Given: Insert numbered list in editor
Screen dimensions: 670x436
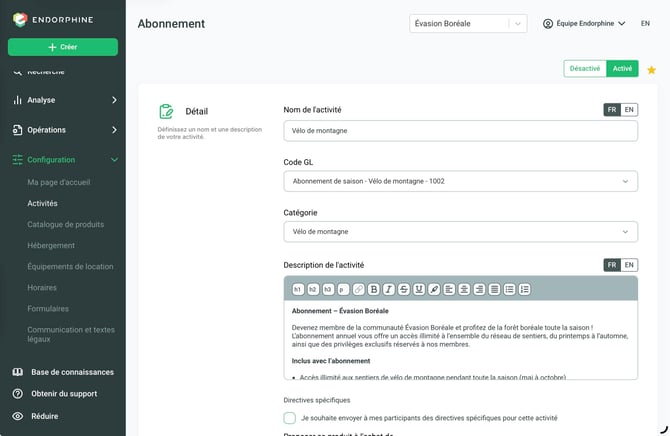Looking at the screenshot, I should [x=525, y=289].
